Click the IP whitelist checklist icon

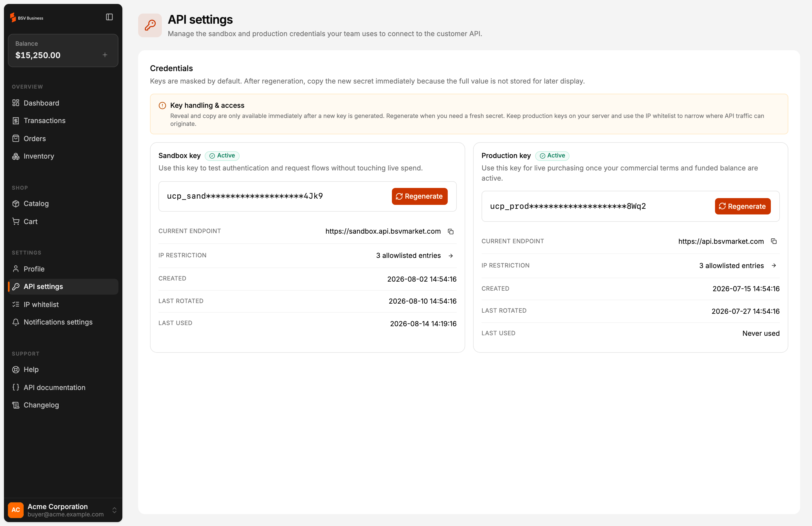tap(16, 304)
